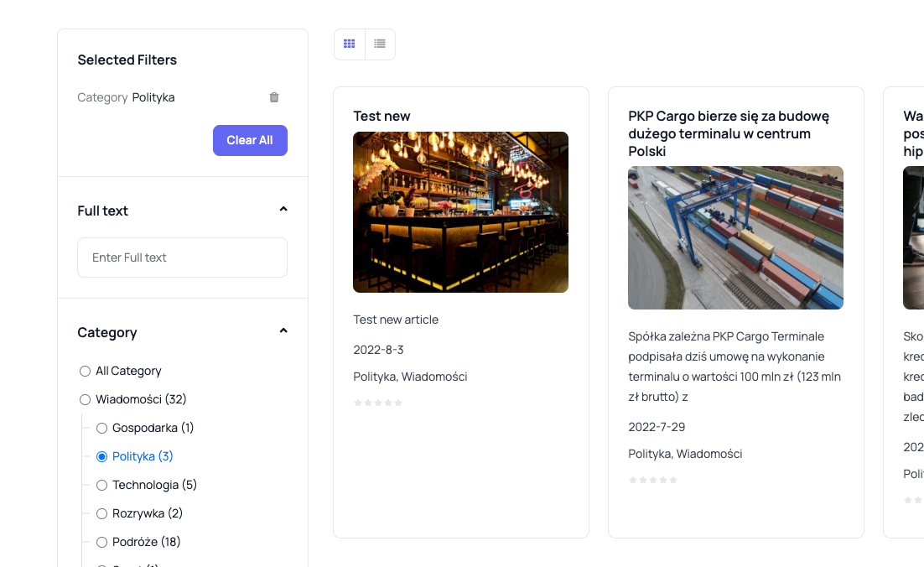Click Polityka, Wiadomości under PKP Cargo article
Image resolution: width=924 pixels, height=567 pixels.
tap(685, 454)
